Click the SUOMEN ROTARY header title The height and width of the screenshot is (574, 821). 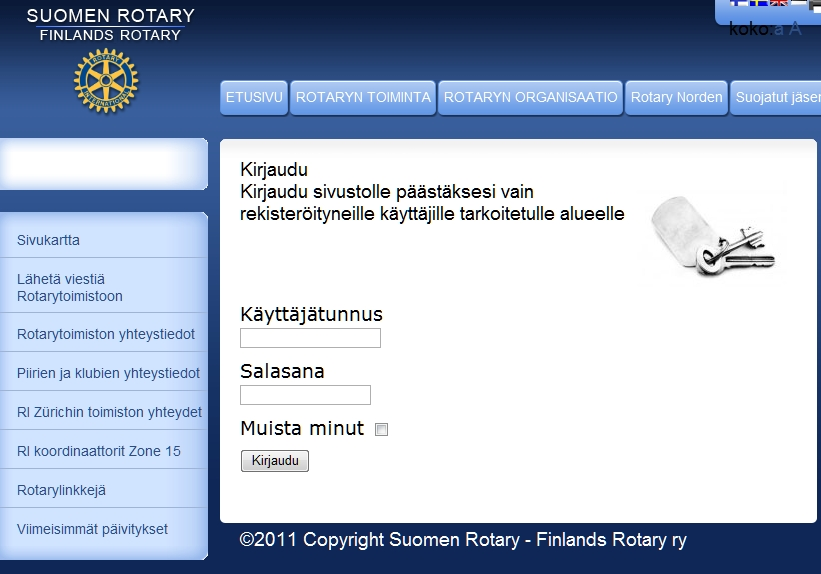110,16
